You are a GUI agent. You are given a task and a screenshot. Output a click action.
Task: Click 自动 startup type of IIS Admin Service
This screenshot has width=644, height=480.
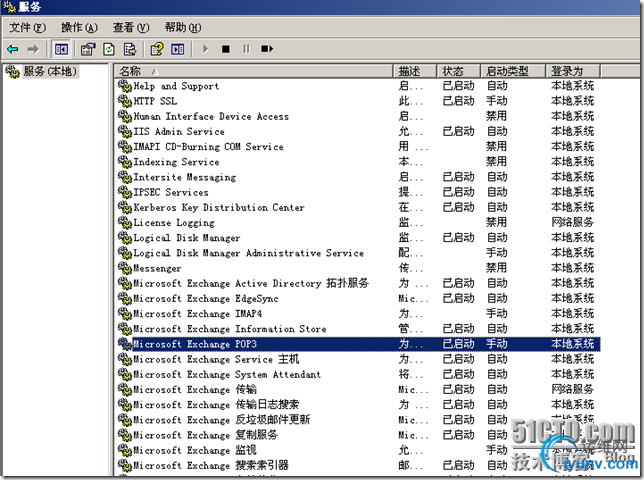pos(497,131)
